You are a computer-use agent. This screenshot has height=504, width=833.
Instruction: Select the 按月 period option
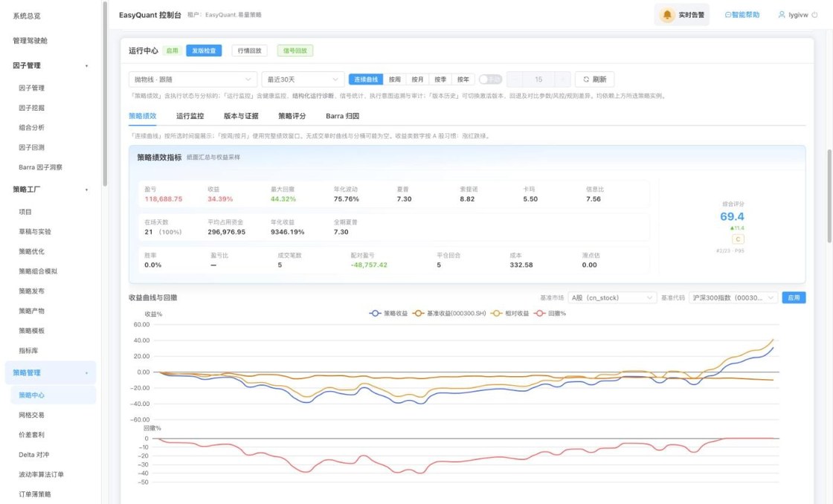(417, 79)
